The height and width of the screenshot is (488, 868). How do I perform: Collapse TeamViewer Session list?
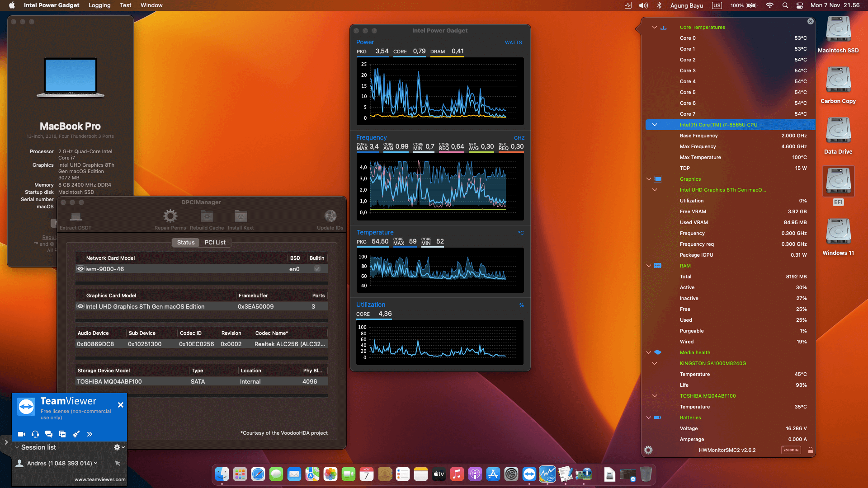coord(17,447)
